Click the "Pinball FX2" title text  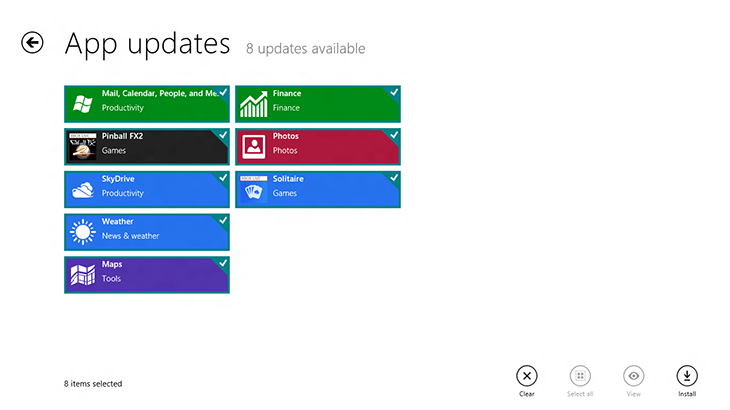click(122, 136)
